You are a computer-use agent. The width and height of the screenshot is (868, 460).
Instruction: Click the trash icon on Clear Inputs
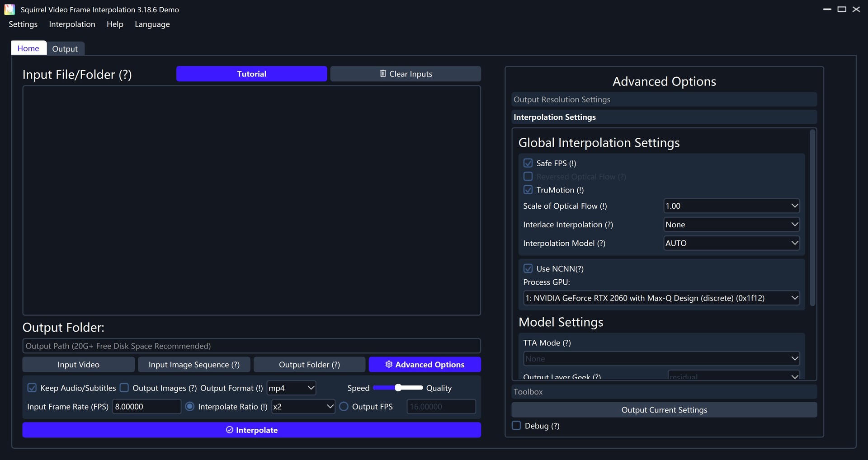click(x=383, y=74)
